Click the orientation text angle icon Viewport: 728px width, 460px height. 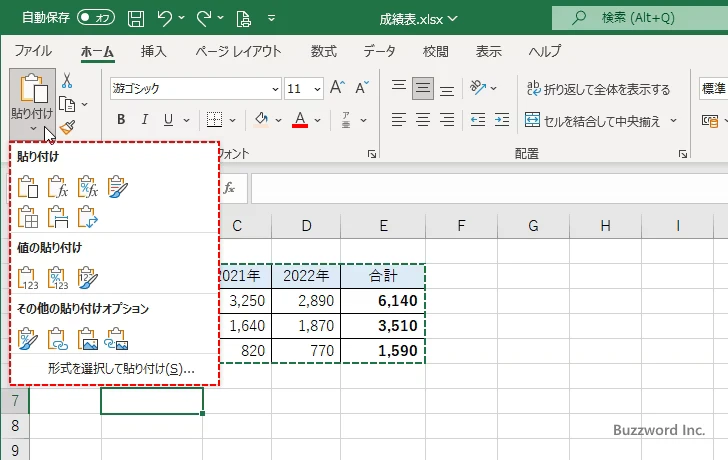point(478,87)
